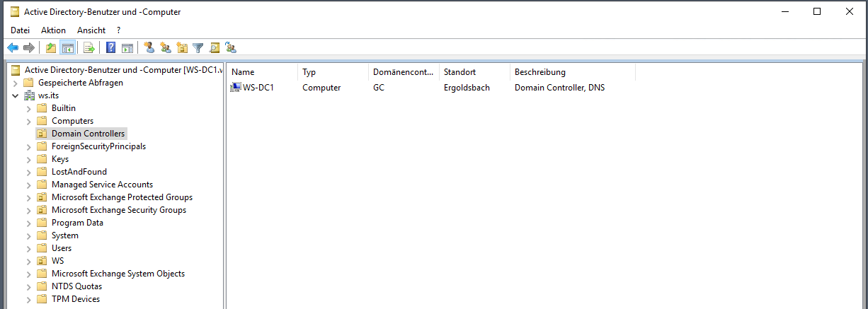Select the Managed Service Accounts tree item
The image size is (868, 309).
pos(102,185)
